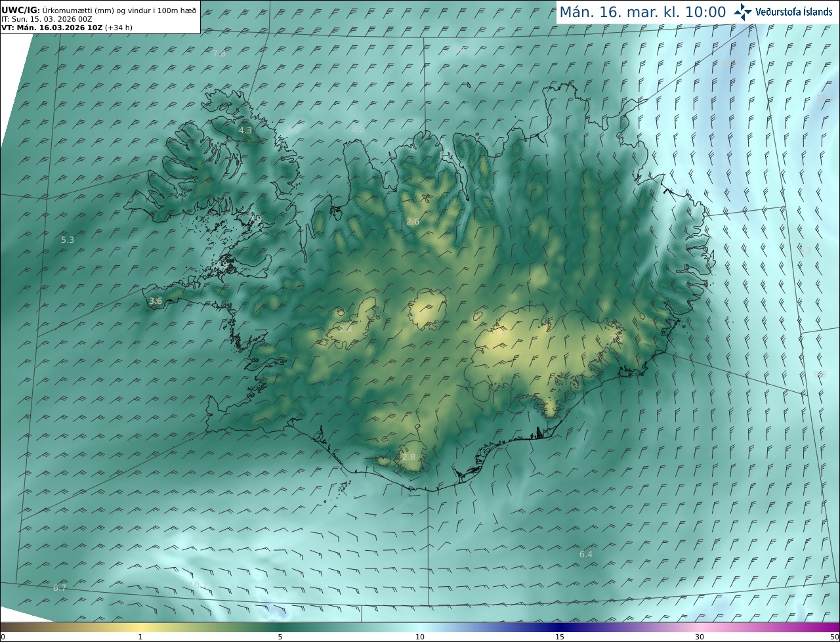Click the 10 tick on the color scale

click(420, 637)
